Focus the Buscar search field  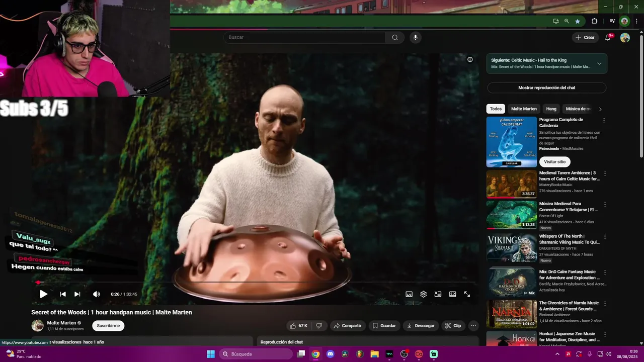click(305, 37)
